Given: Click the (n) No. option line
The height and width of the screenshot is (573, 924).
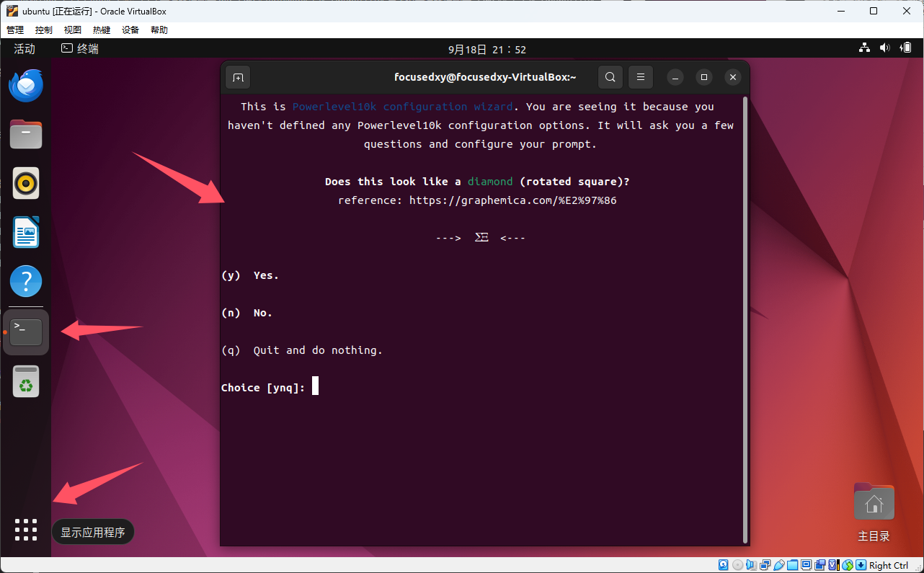Looking at the screenshot, I should (247, 313).
